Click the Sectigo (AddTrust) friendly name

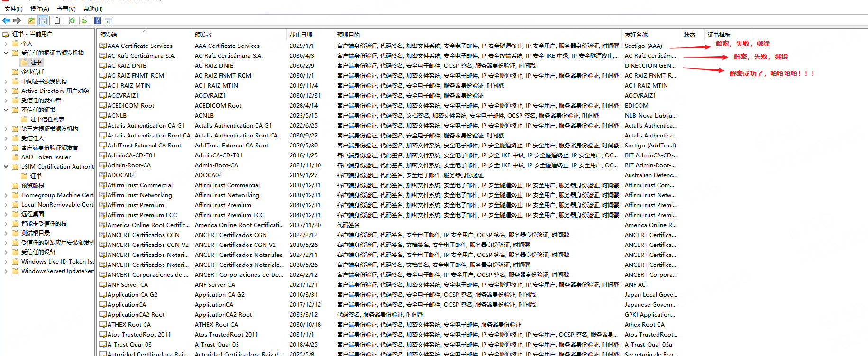tap(650, 146)
